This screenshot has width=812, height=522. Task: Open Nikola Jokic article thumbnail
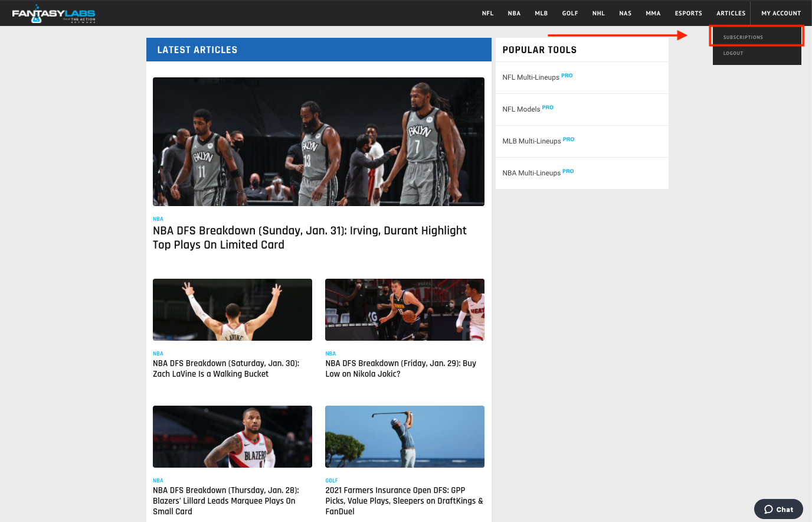point(405,309)
